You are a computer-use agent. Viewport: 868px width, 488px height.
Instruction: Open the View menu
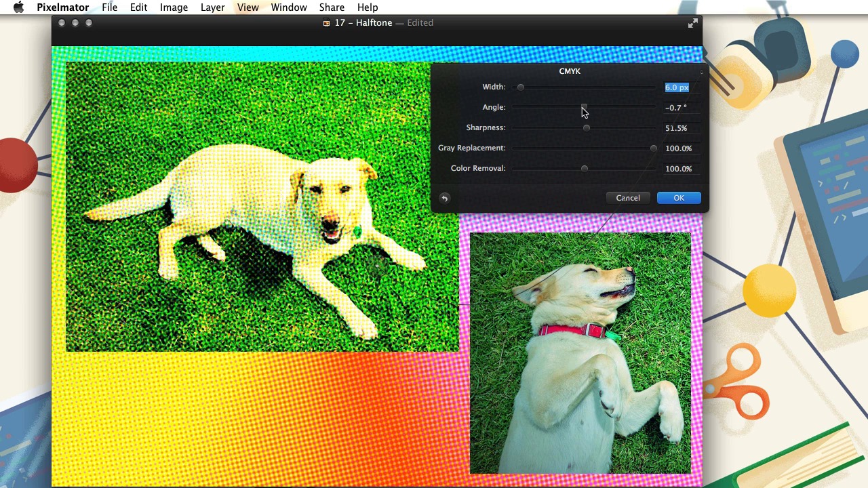248,7
